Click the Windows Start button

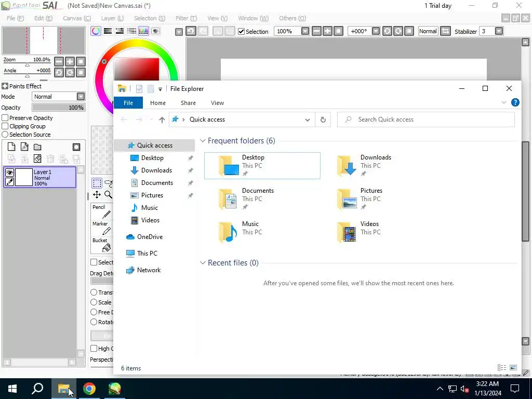click(12, 389)
